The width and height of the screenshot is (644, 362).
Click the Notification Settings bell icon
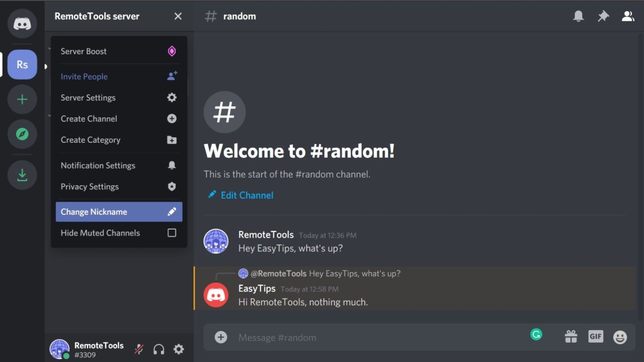(171, 165)
